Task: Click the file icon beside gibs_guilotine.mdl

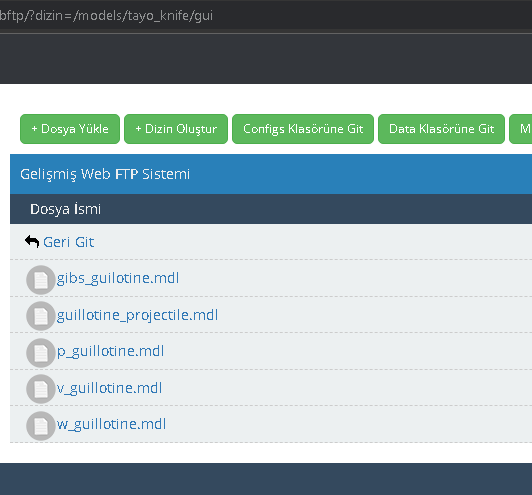Action: click(x=41, y=280)
